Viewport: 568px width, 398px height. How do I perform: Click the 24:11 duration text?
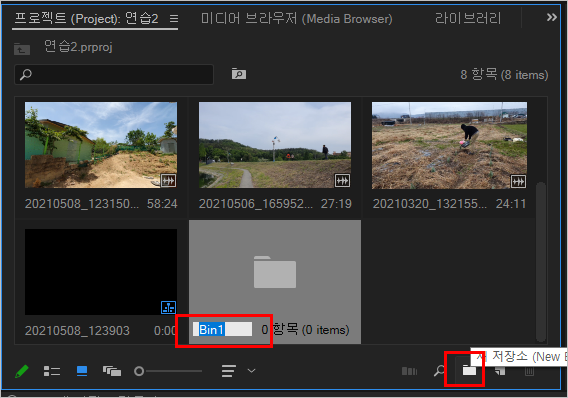(511, 204)
